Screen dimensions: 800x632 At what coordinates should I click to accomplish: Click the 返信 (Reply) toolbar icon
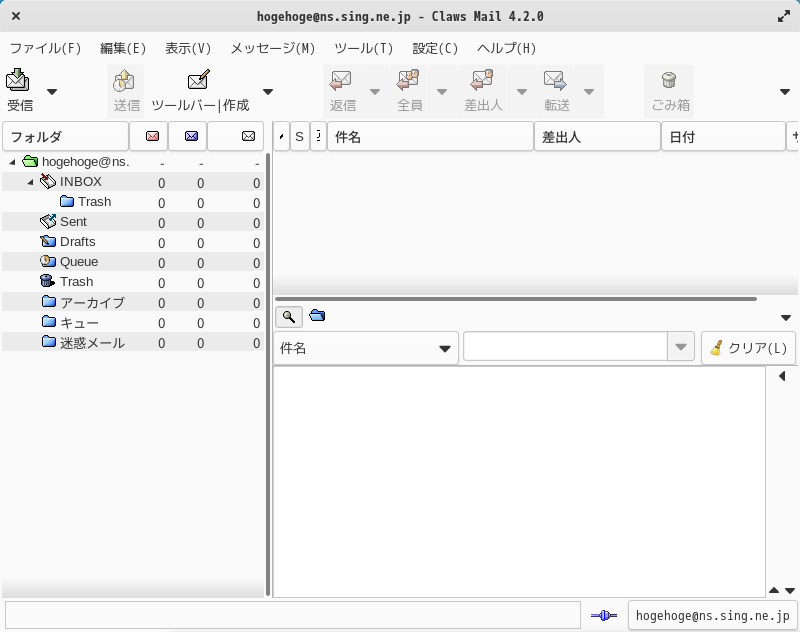342,91
